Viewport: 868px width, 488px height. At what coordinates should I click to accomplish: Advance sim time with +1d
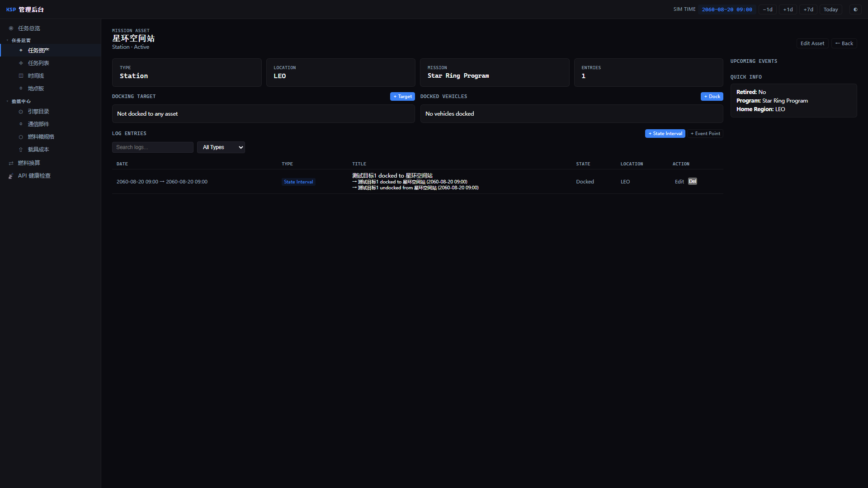click(x=788, y=9)
